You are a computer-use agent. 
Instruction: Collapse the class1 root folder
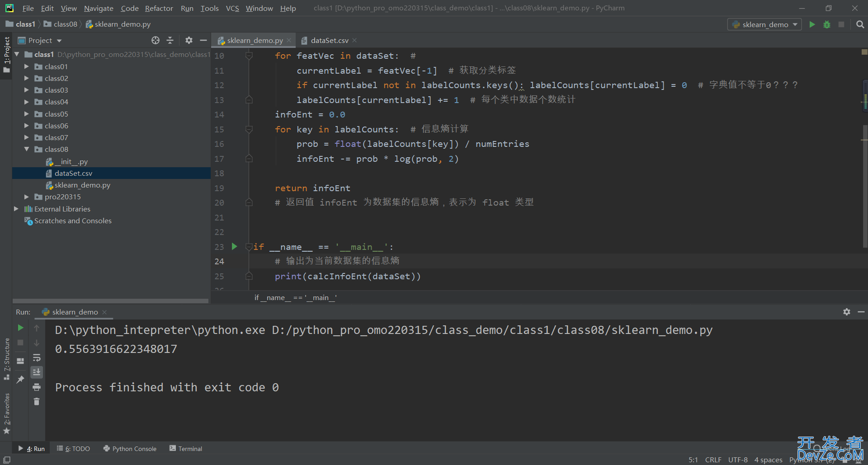[17, 54]
